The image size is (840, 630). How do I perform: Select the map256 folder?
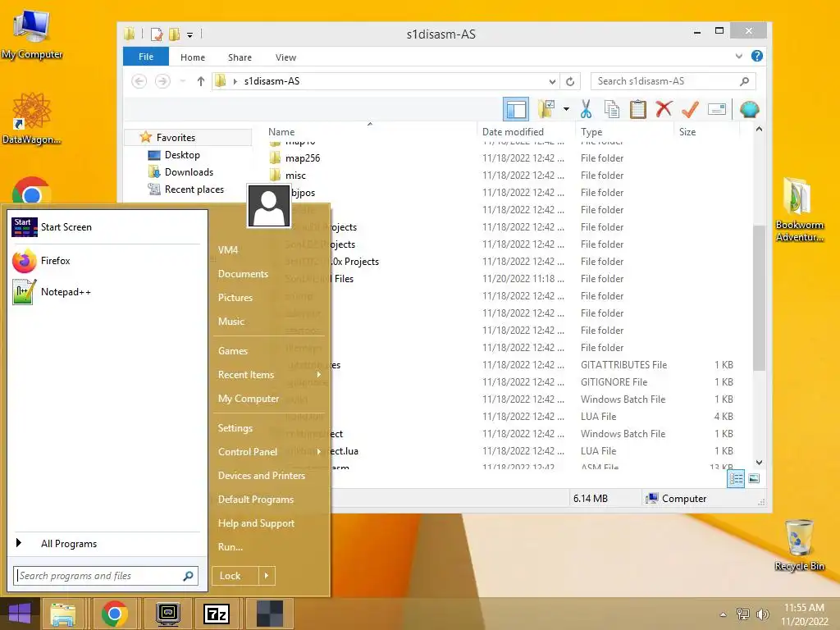303,158
